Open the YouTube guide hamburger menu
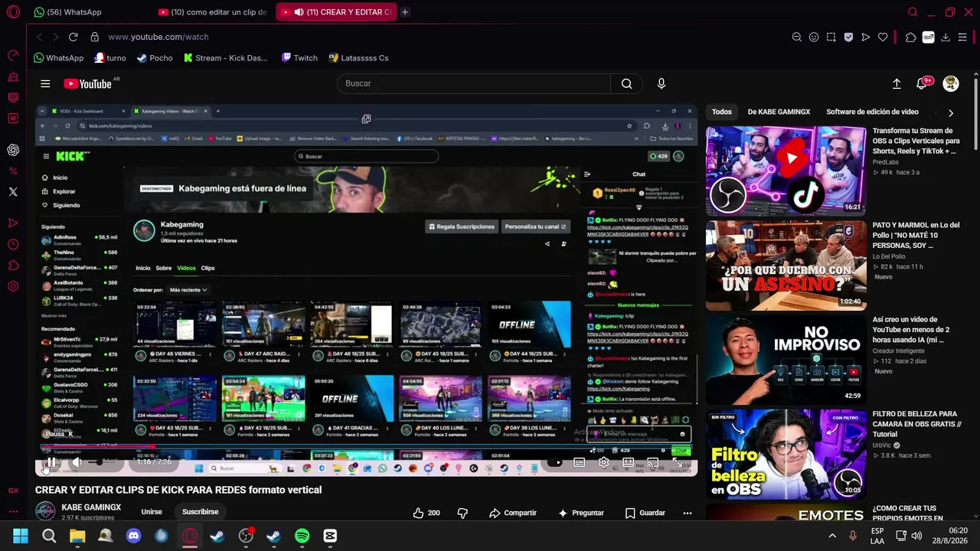 pos(45,83)
